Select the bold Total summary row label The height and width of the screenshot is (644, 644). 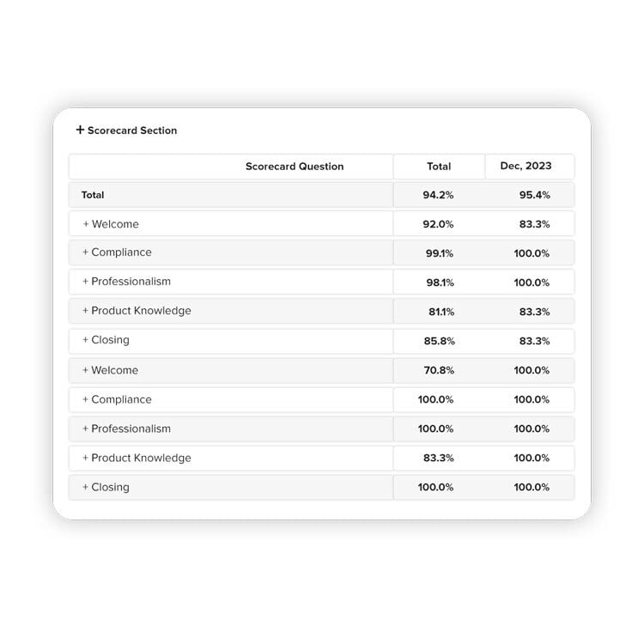[93, 195]
